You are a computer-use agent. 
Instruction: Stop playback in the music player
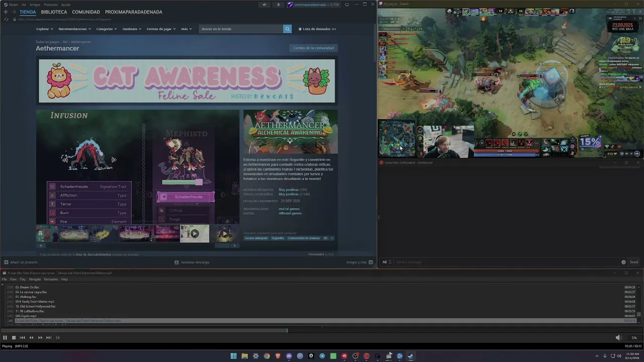point(14,338)
